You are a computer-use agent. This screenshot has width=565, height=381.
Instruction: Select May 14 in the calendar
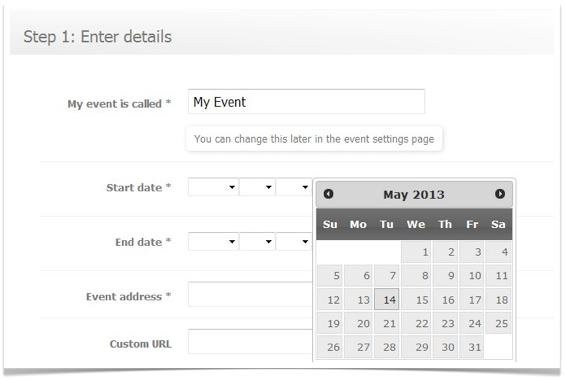[x=387, y=299]
